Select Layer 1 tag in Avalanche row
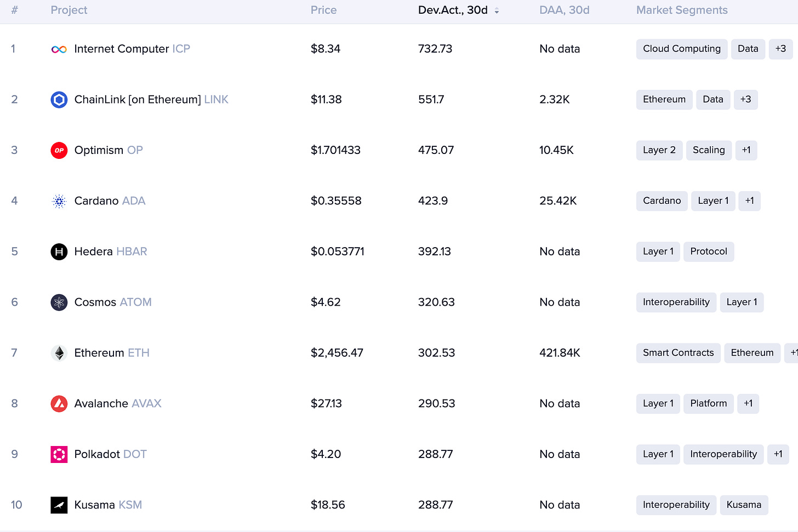This screenshot has width=798, height=532. pyautogui.click(x=658, y=404)
